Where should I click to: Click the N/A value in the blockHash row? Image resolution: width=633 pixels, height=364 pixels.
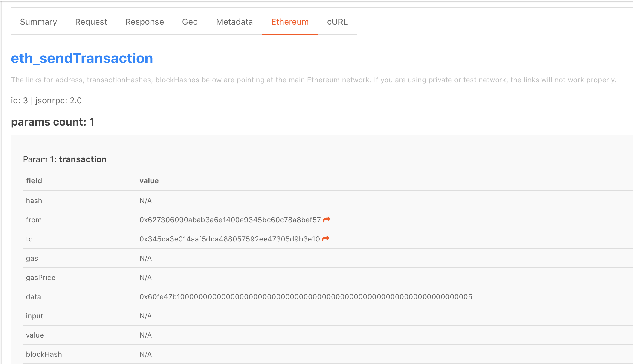pos(146,354)
